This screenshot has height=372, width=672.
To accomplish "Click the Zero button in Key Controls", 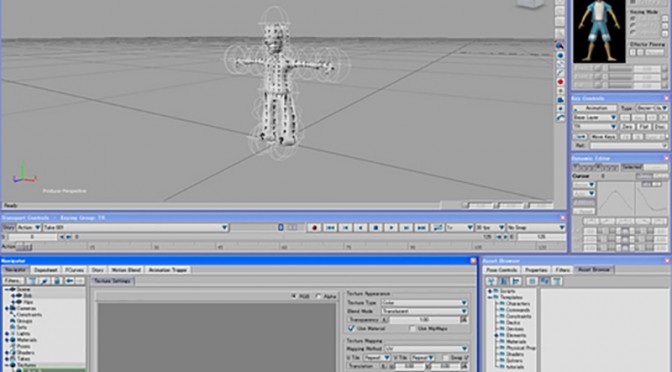I will (x=627, y=127).
